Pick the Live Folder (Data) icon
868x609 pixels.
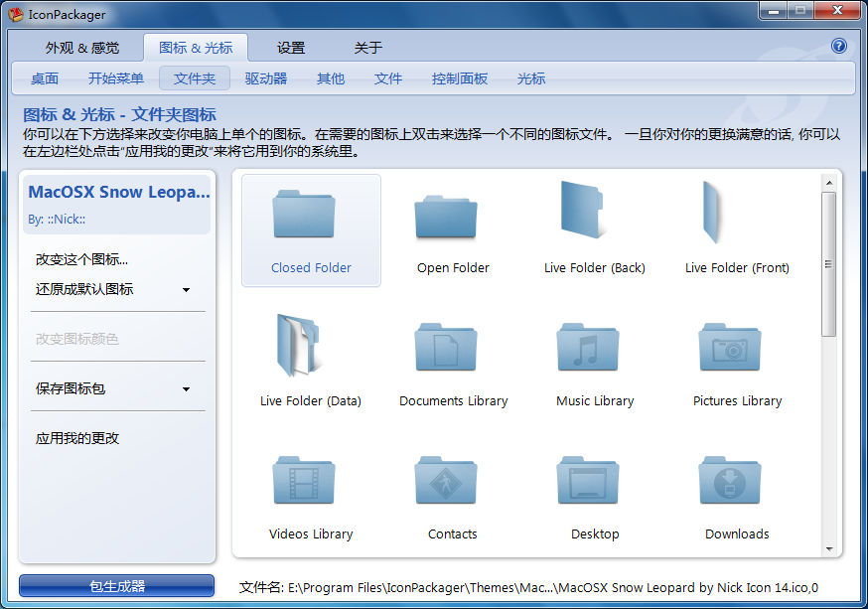click(298, 345)
